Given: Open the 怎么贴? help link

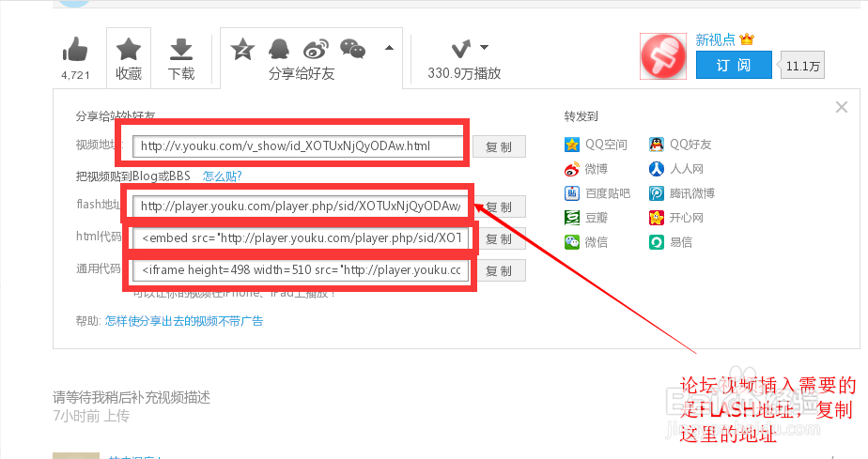Looking at the screenshot, I should click(x=222, y=176).
